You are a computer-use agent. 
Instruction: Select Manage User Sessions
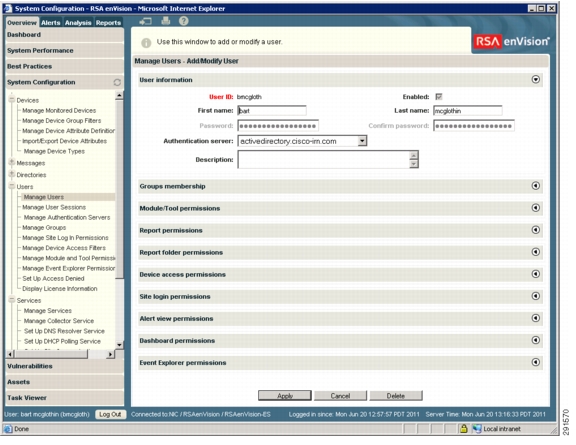click(54, 207)
